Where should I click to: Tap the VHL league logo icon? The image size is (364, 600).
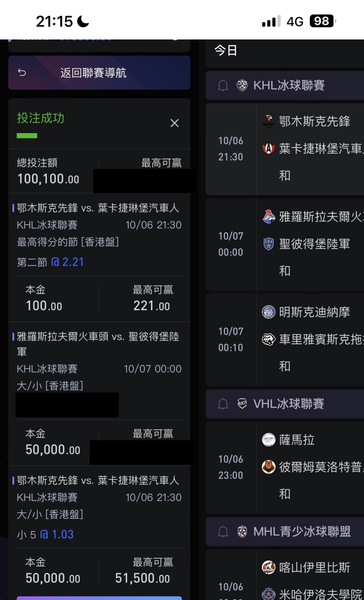pos(242,404)
